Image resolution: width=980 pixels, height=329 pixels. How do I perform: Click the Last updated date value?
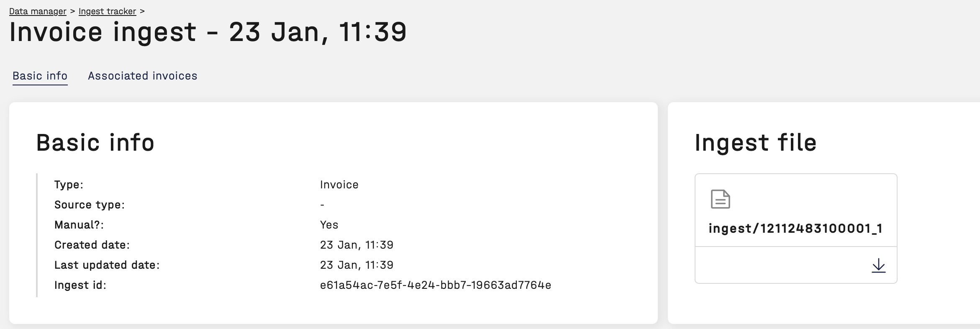tap(357, 265)
